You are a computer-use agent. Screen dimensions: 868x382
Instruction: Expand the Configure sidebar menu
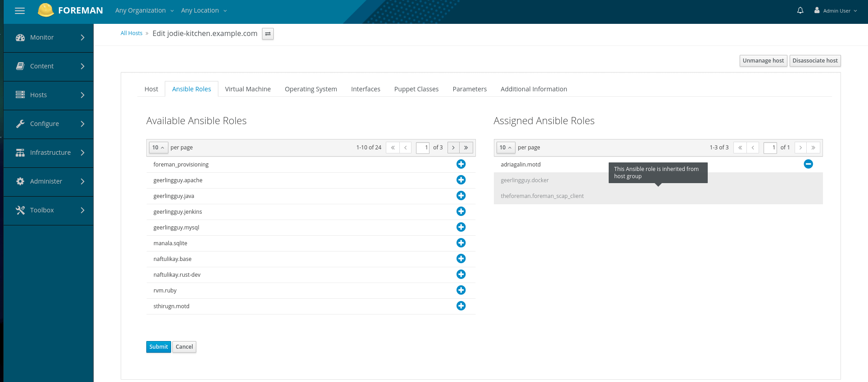tap(49, 124)
